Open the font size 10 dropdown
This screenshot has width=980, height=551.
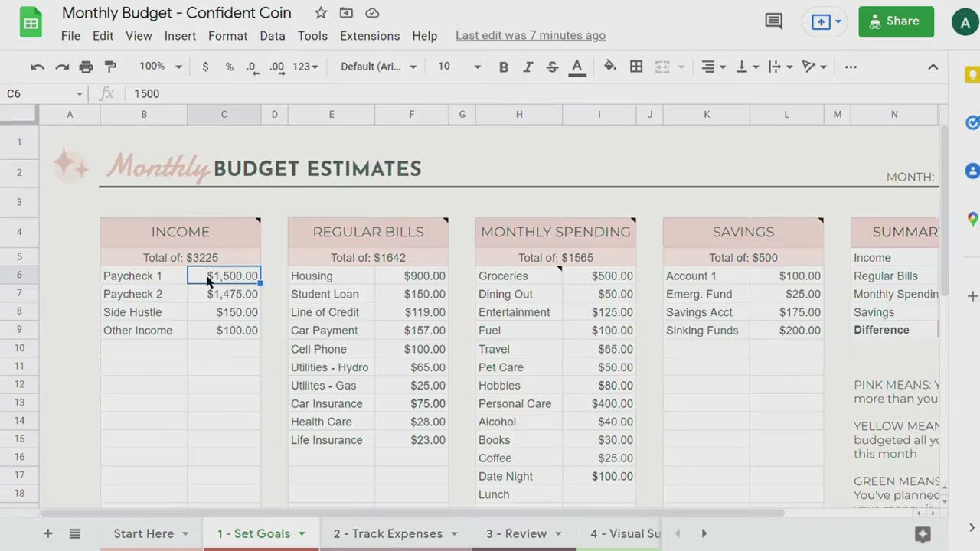pos(459,67)
